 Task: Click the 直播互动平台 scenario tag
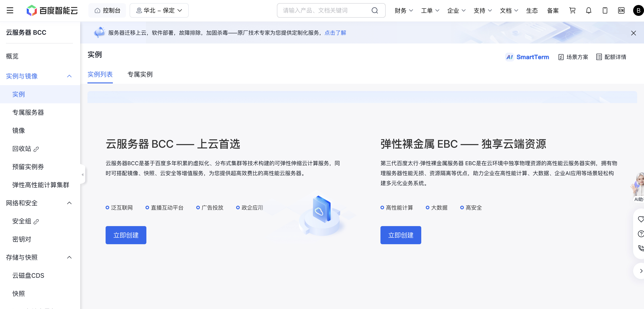(165, 208)
